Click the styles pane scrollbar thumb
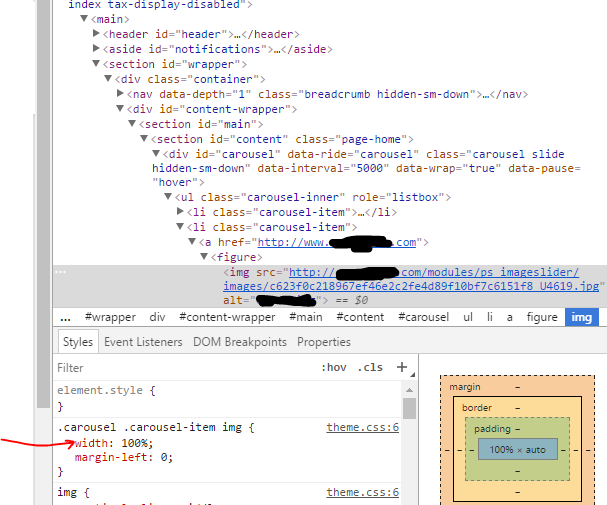 (409, 408)
